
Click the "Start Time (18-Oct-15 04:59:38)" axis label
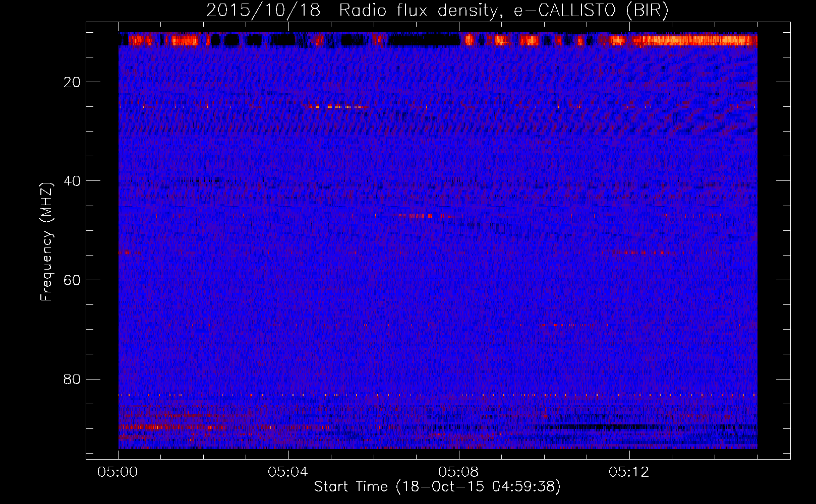tap(437, 487)
